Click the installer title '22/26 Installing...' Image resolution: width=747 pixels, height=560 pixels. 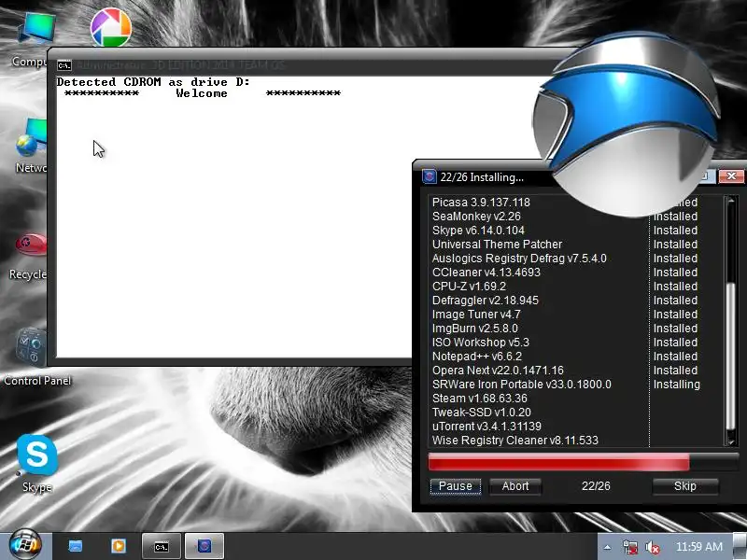pyautogui.click(x=482, y=177)
